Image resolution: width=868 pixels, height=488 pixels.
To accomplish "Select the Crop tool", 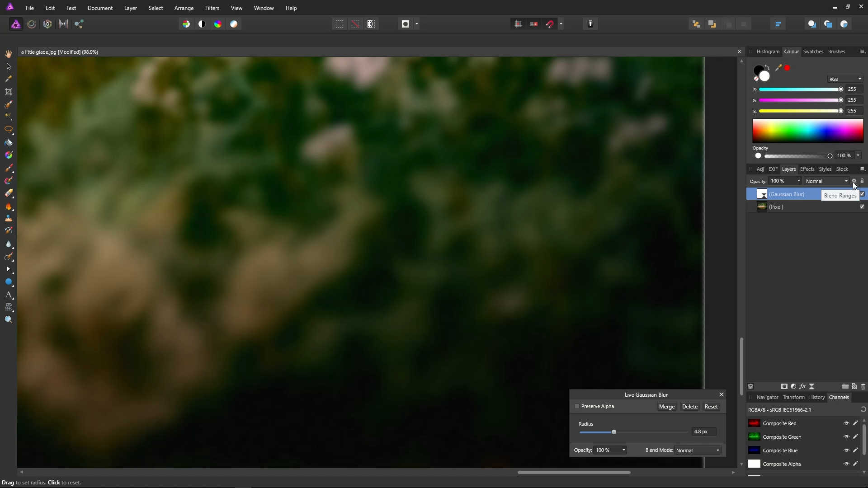I will tap(9, 92).
